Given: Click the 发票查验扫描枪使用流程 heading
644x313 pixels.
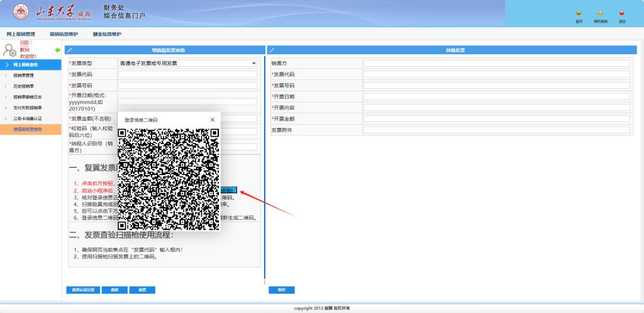Looking at the screenshot, I should pos(121,236).
